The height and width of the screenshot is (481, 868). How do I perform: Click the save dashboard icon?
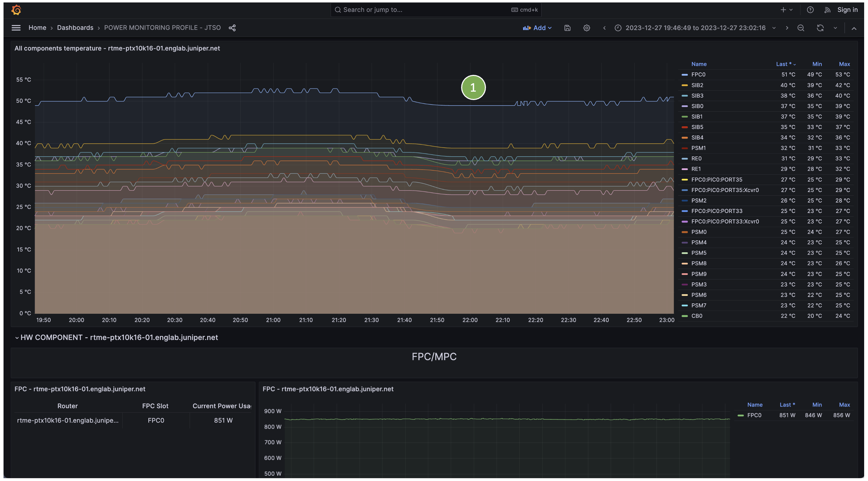[x=567, y=28]
